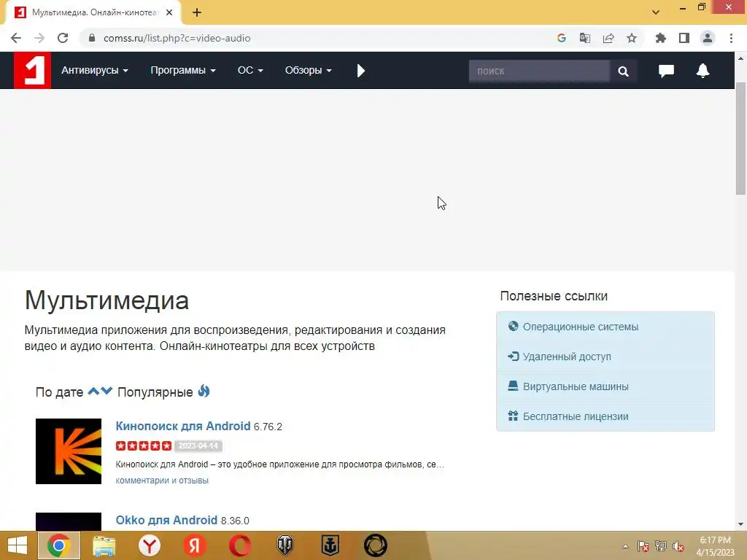
Task: Click the page vertical scrollbar thumb
Action: pos(740,138)
